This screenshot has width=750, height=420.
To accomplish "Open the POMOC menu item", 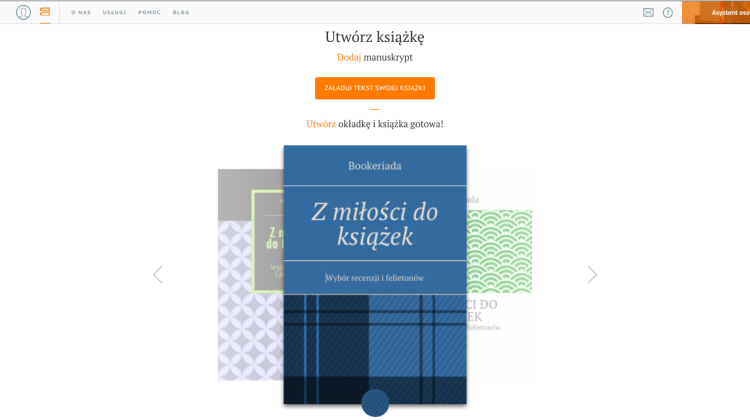I will [x=149, y=12].
